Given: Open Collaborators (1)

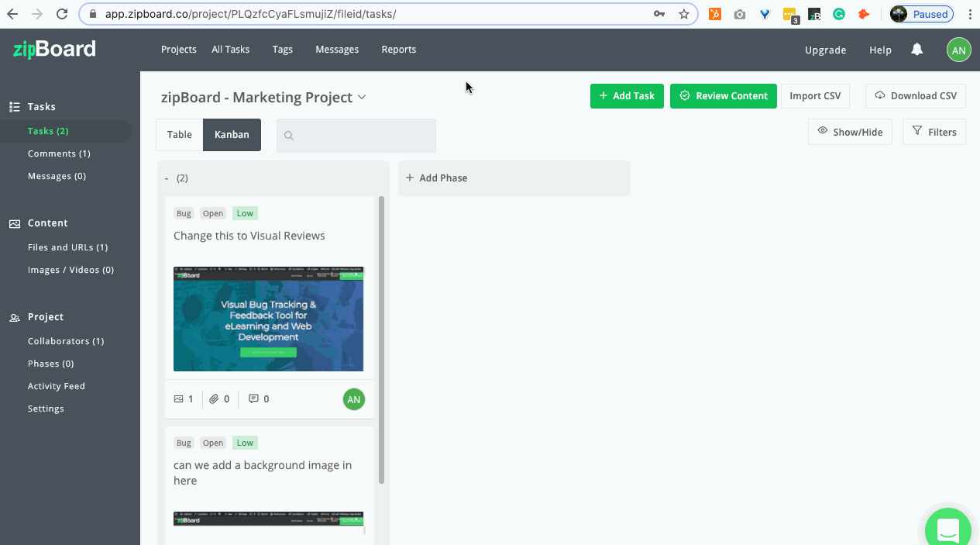Looking at the screenshot, I should pos(66,341).
